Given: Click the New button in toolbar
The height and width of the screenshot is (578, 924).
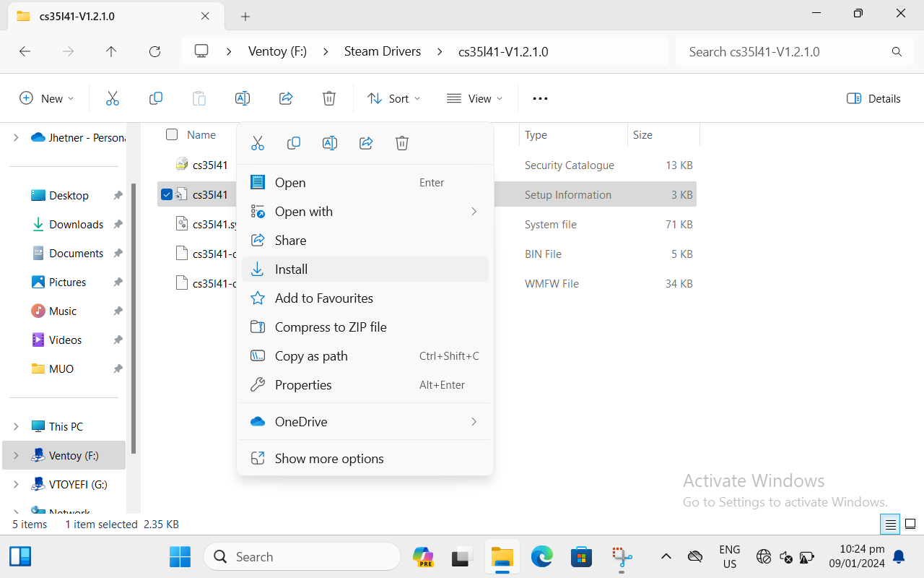Looking at the screenshot, I should pyautogui.click(x=46, y=98).
